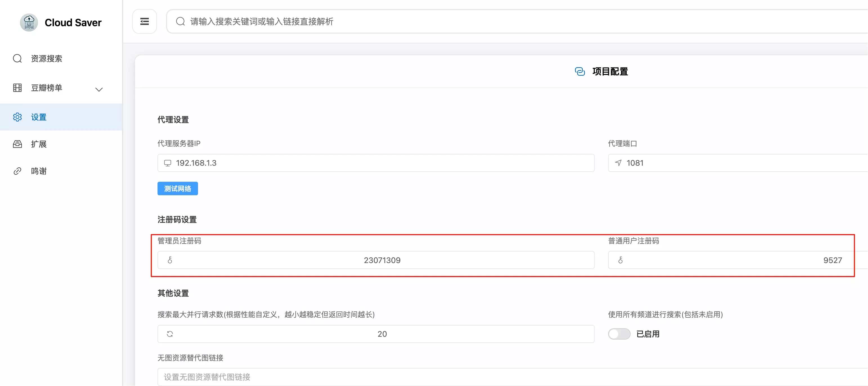The width and height of the screenshot is (868, 386).
Task: Click the 管理员注册码 label
Action: pyautogui.click(x=179, y=241)
